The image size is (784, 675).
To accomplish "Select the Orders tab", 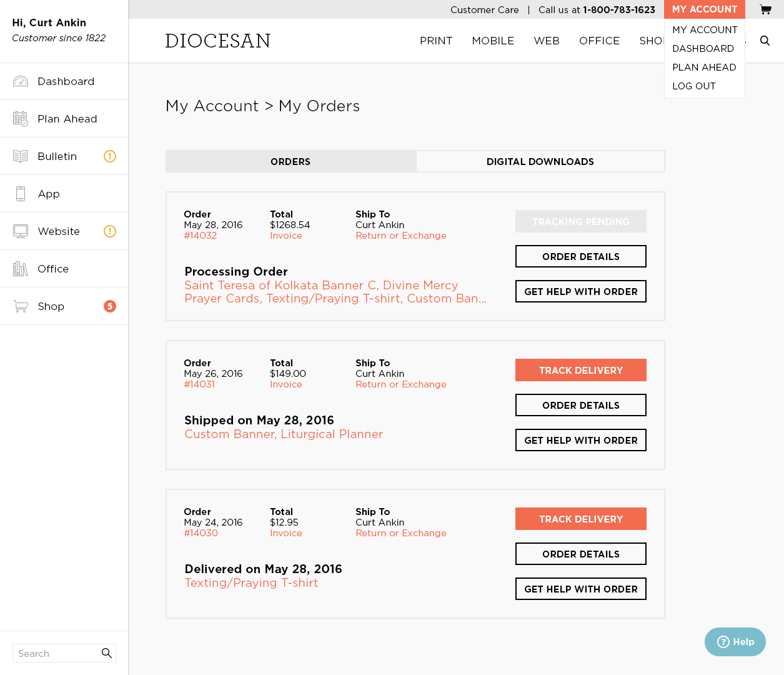I will (x=290, y=161).
